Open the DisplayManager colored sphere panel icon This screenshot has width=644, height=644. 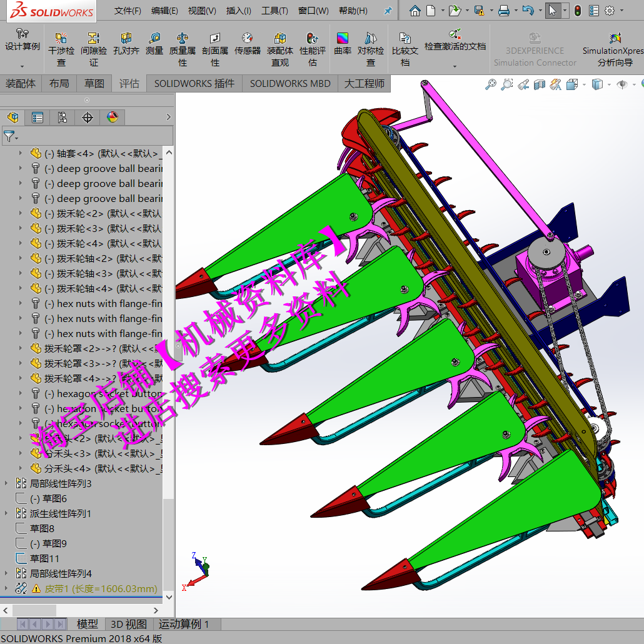[x=113, y=117]
